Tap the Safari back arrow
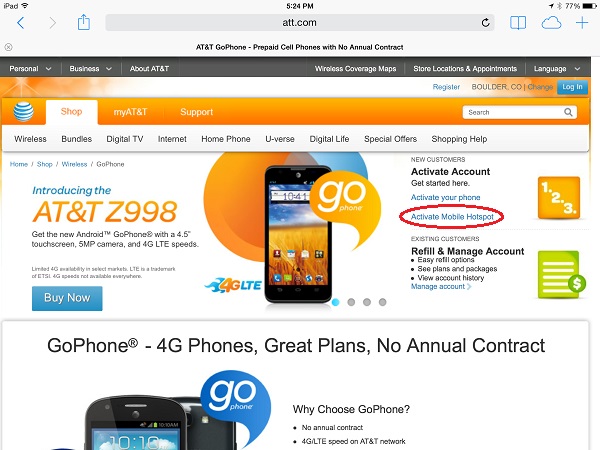 (21, 23)
